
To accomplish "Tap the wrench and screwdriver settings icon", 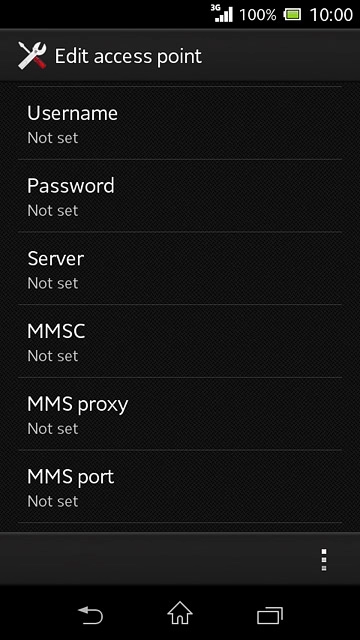I will pyautogui.click(x=32, y=56).
